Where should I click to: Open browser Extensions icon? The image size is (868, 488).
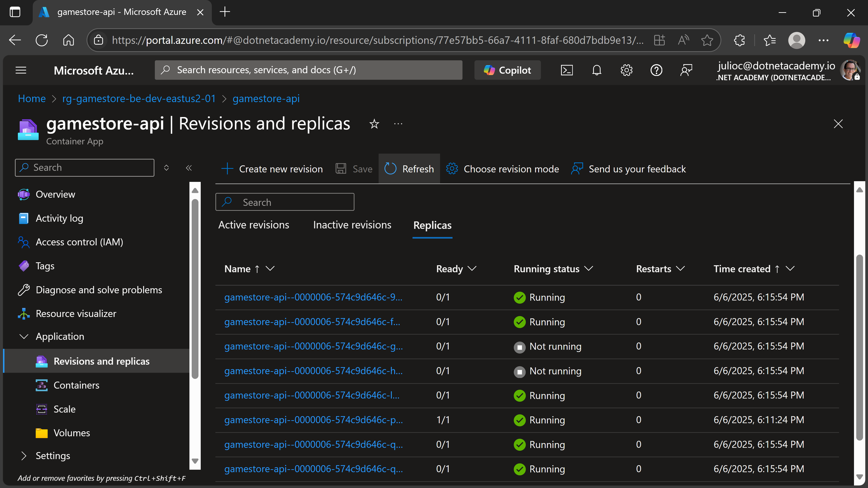coord(739,40)
